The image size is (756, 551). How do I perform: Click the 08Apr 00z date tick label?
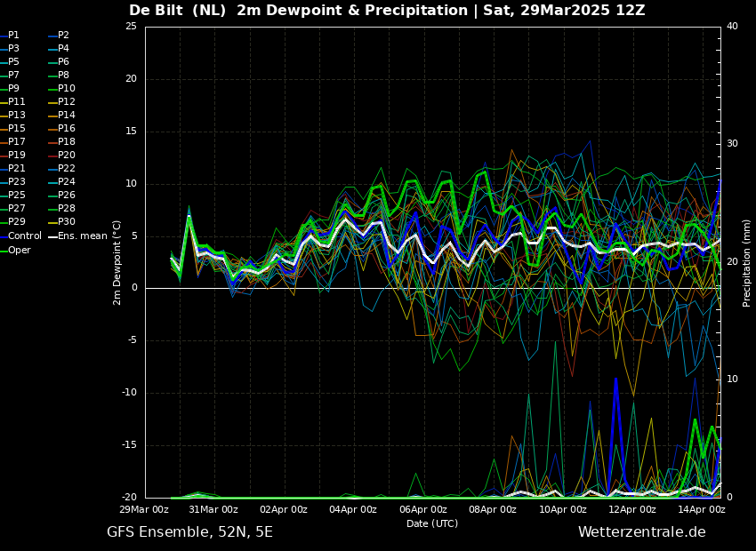[x=493, y=509]
